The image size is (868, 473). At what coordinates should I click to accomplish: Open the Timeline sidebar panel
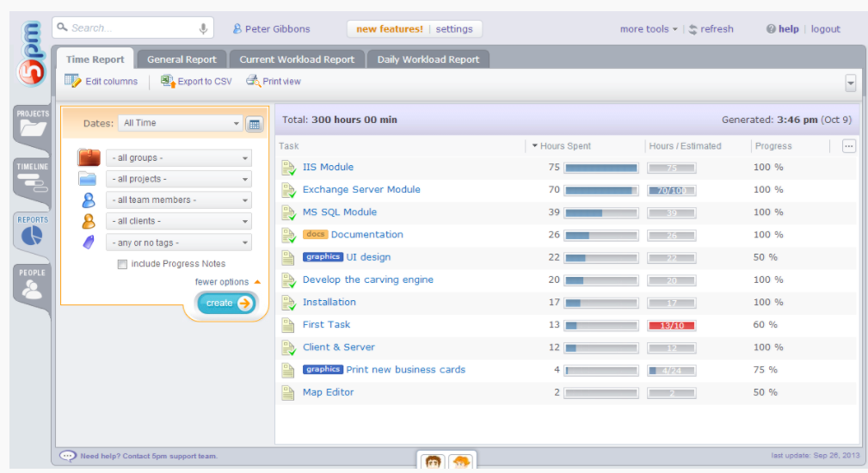33,178
